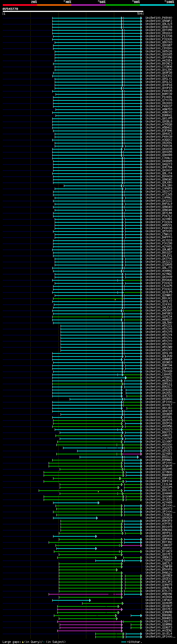This screenshot has height=644, width=177.
Task: Select the UniRef100_A9NRB7 label
Action: 159,359
